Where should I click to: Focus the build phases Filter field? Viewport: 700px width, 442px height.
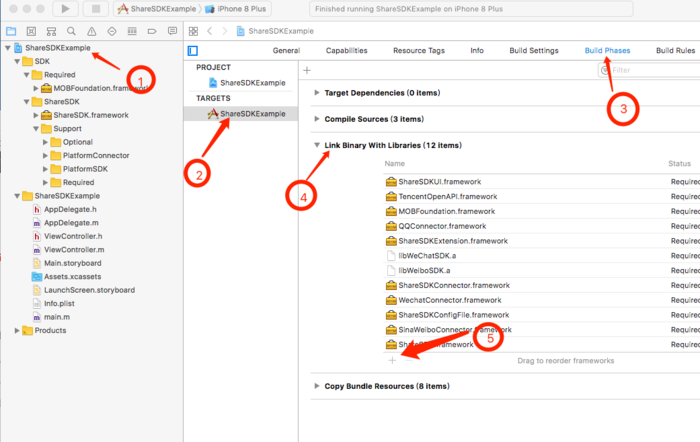[650, 70]
